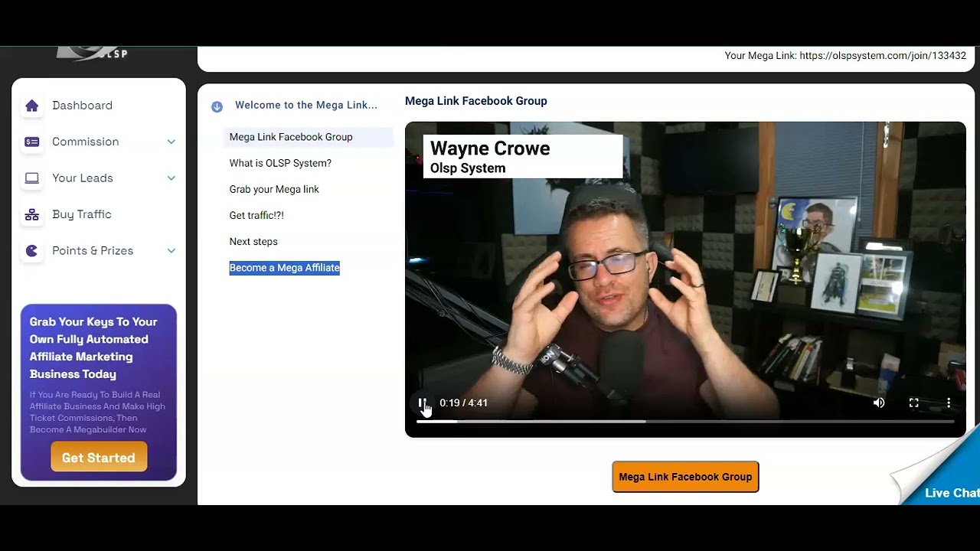This screenshot has height=551, width=980.
Task: Select the Next steps lesson
Action: tap(253, 241)
